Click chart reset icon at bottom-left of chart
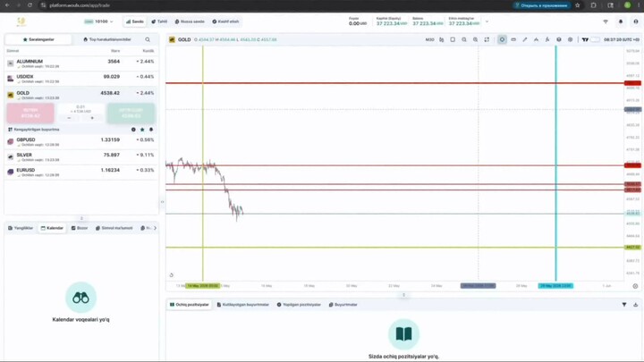644x362 pixels. (x=171, y=275)
